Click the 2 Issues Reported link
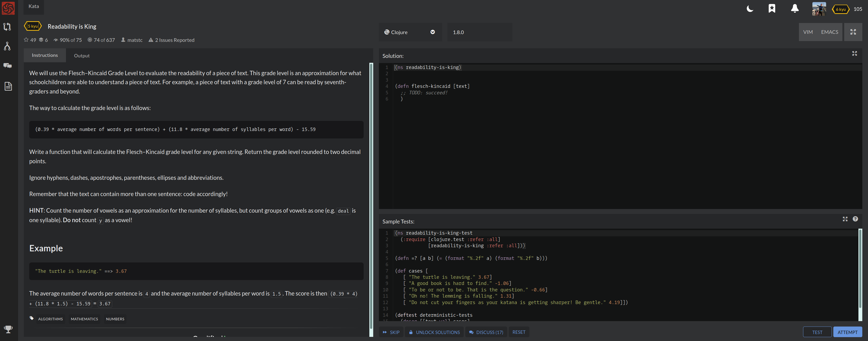Image resolution: width=868 pixels, height=341 pixels. point(174,40)
